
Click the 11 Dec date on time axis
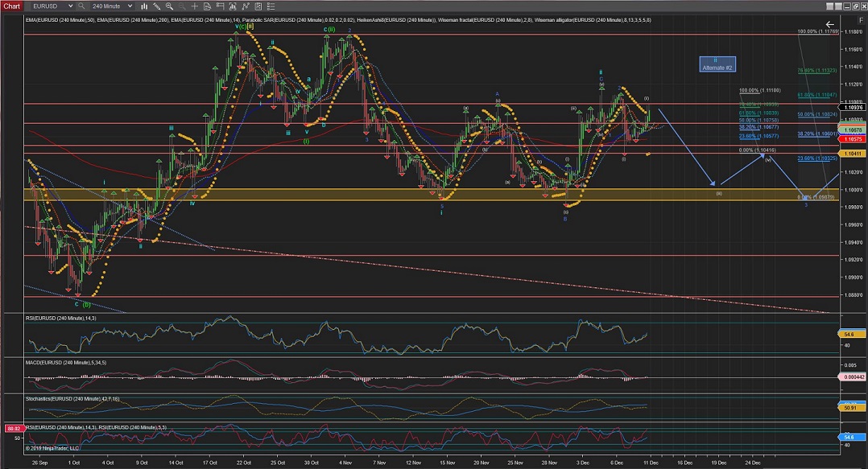coord(651,463)
